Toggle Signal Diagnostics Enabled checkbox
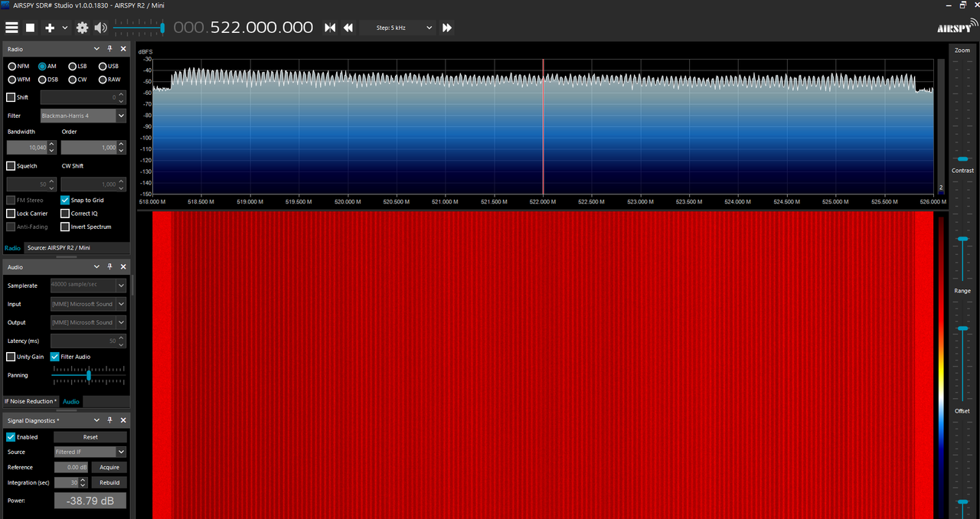This screenshot has width=980, height=519. click(x=11, y=437)
